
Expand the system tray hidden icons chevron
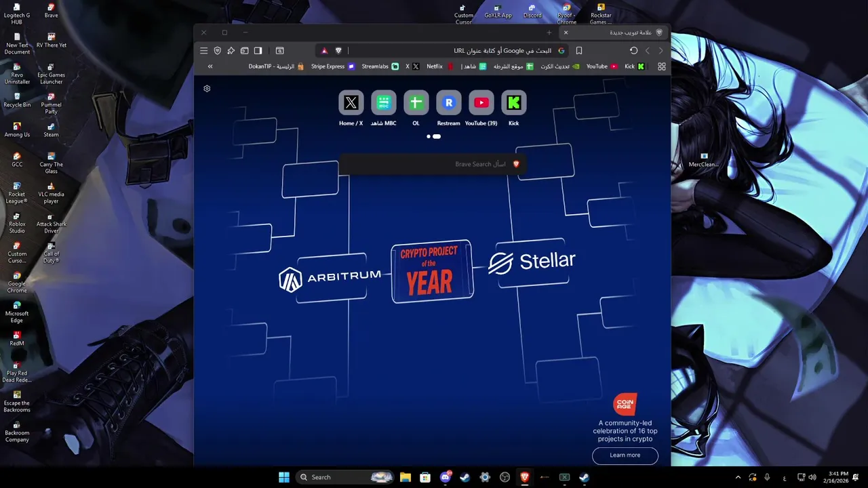point(738,477)
